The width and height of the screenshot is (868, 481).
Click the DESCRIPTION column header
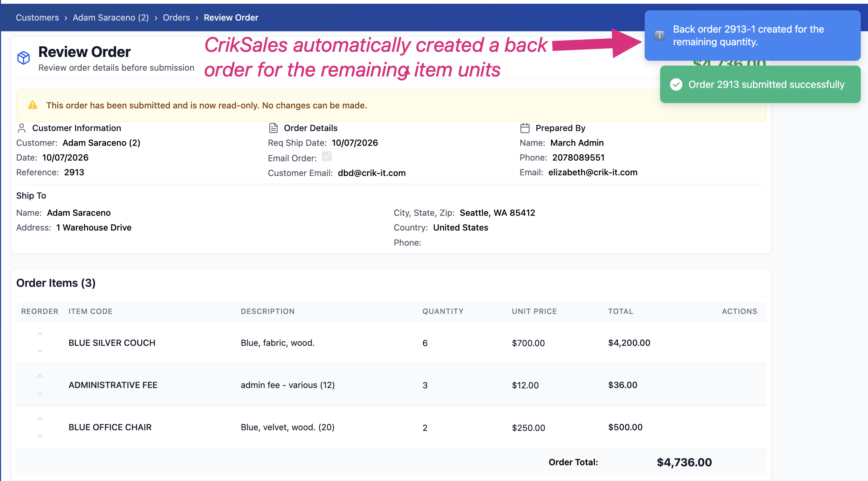click(x=268, y=311)
